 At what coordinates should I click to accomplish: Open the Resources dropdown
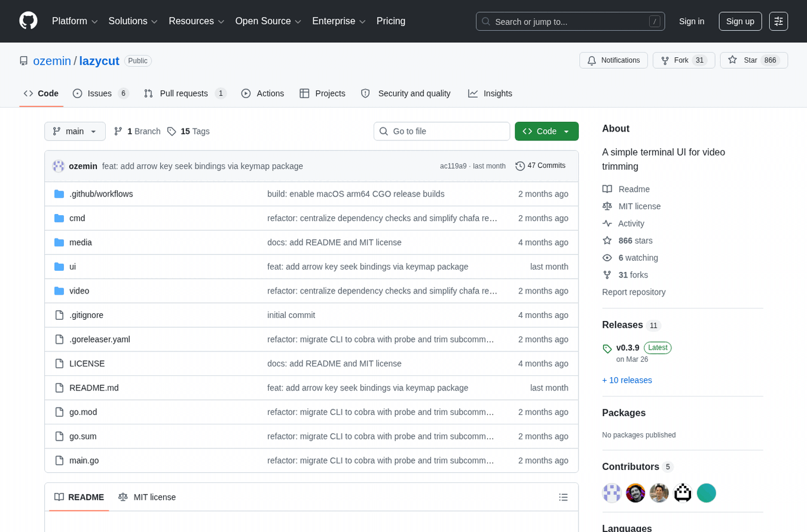[x=196, y=22]
